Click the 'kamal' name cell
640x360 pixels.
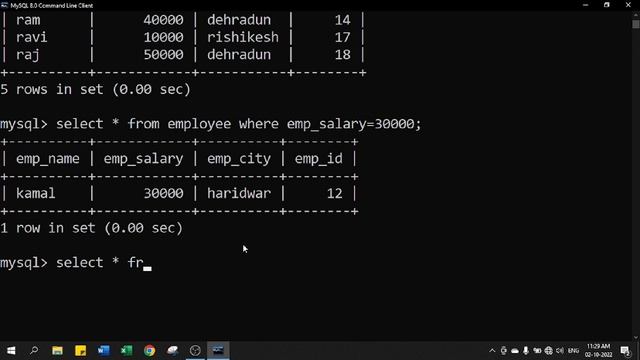36,193
